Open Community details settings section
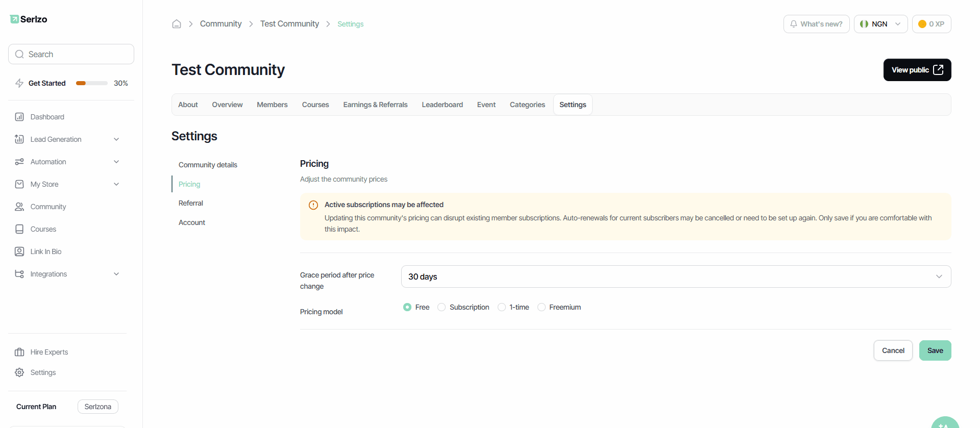The image size is (980, 428). 208,165
